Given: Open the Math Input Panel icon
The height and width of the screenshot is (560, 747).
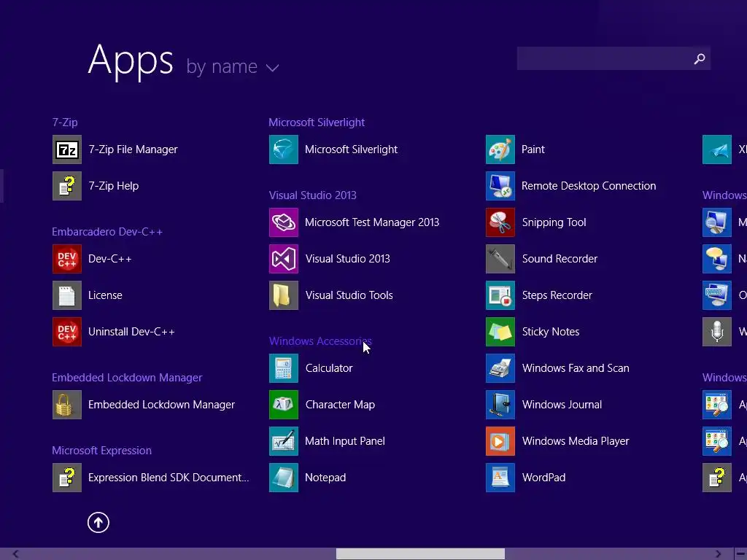Looking at the screenshot, I should (284, 441).
